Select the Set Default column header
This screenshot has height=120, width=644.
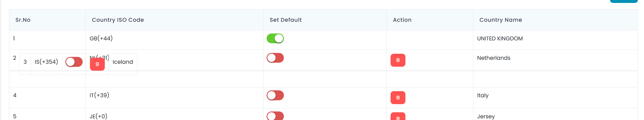pyautogui.click(x=286, y=20)
